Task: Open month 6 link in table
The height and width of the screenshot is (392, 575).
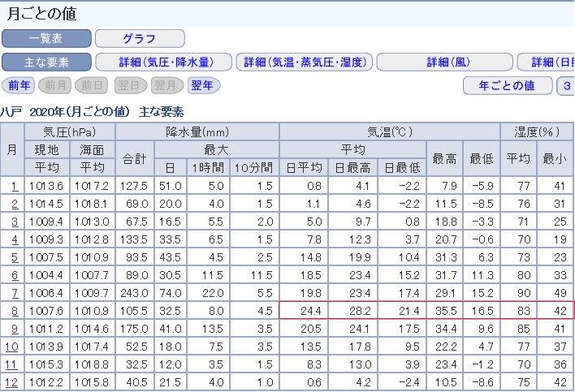Action: click(13, 274)
